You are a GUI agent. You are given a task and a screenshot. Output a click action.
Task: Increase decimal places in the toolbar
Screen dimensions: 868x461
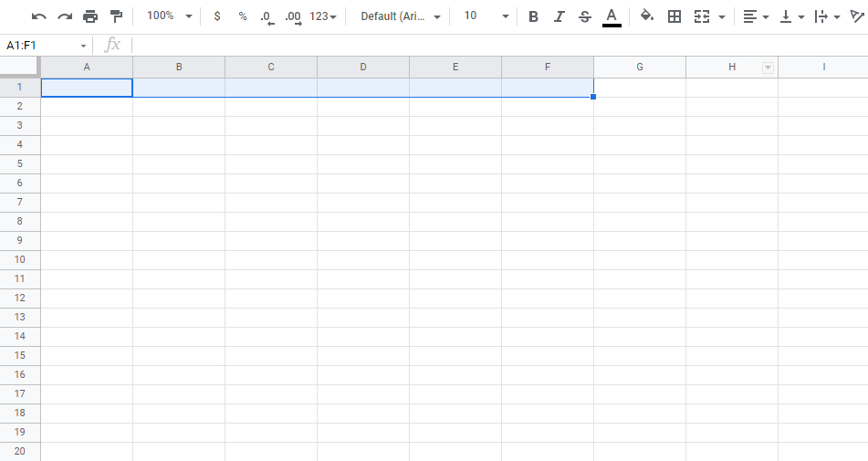click(293, 16)
